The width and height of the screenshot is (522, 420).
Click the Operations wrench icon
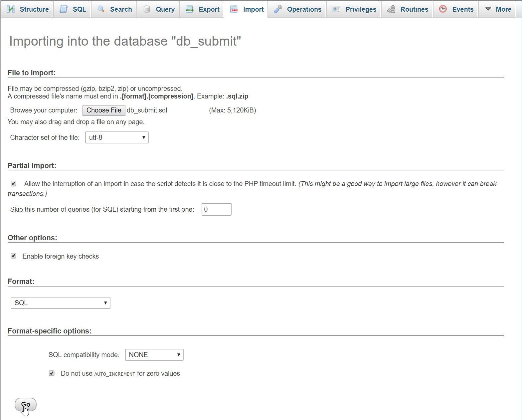coord(278,9)
